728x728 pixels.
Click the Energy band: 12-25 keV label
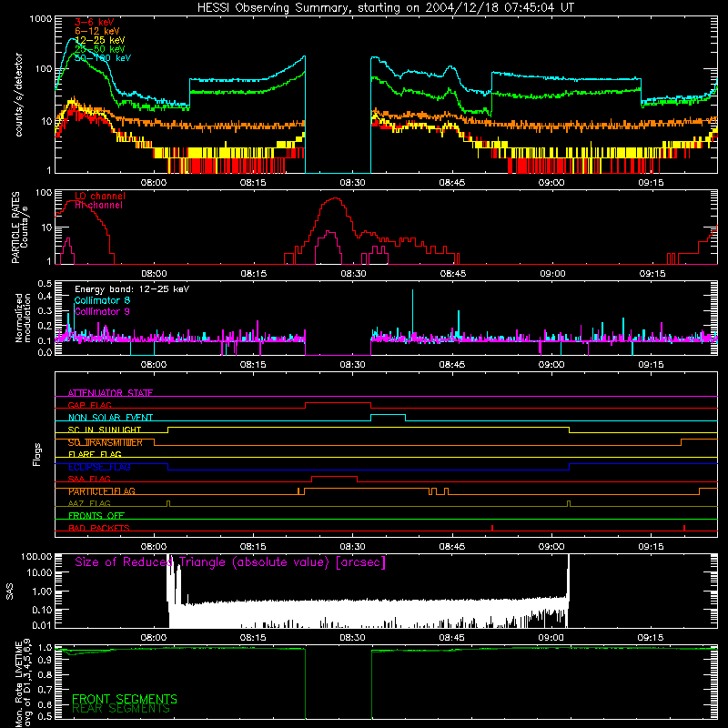click(x=132, y=289)
